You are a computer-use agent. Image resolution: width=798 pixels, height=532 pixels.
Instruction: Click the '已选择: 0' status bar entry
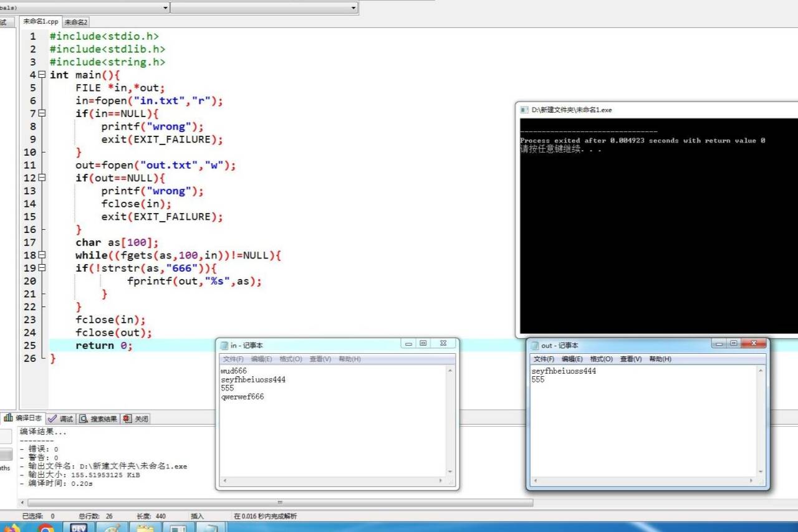(39, 516)
